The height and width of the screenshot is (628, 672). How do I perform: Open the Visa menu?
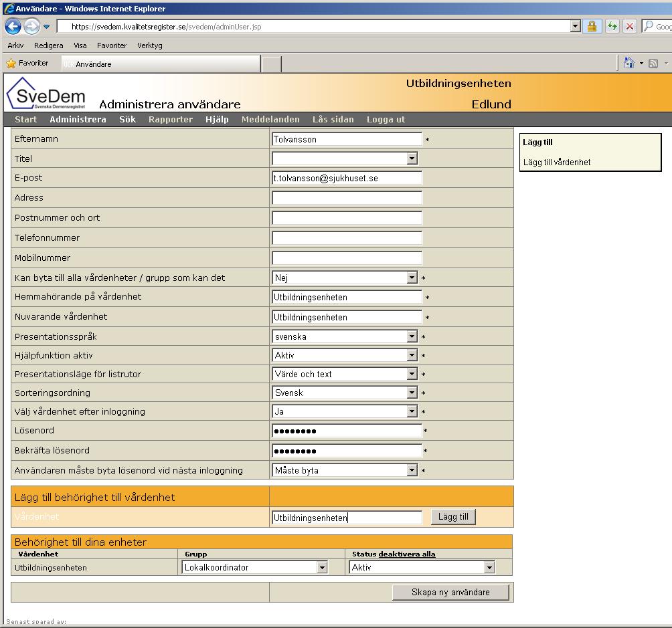(80, 45)
